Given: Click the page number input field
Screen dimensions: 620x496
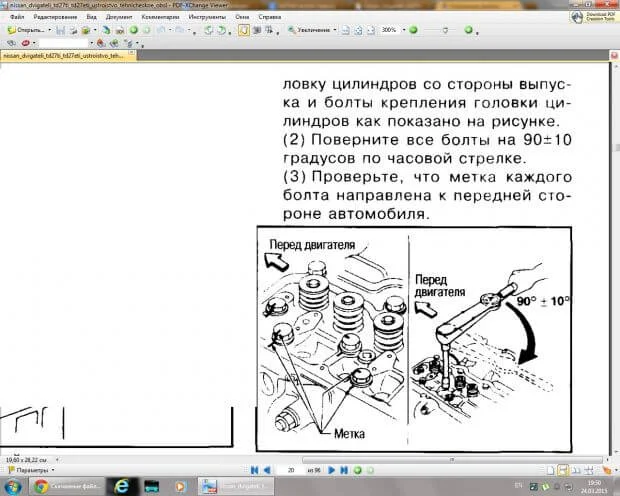Looking at the screenshot, I should [x=291, y=468].
